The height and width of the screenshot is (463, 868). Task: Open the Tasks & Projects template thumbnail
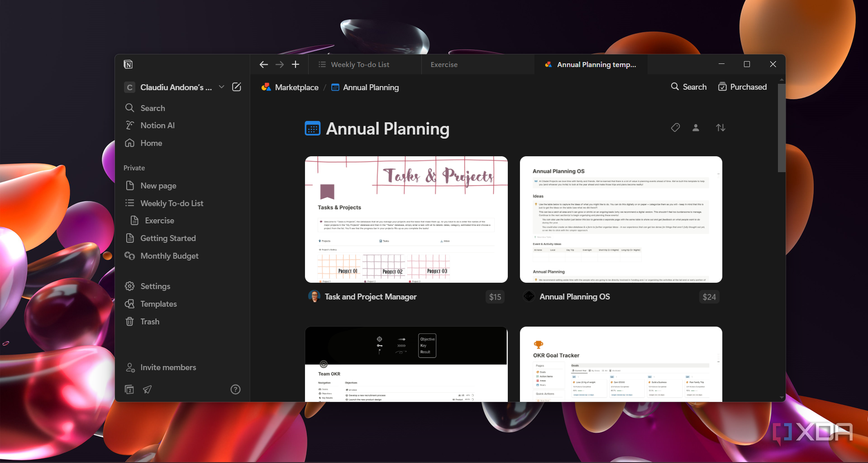pos(406,220)
